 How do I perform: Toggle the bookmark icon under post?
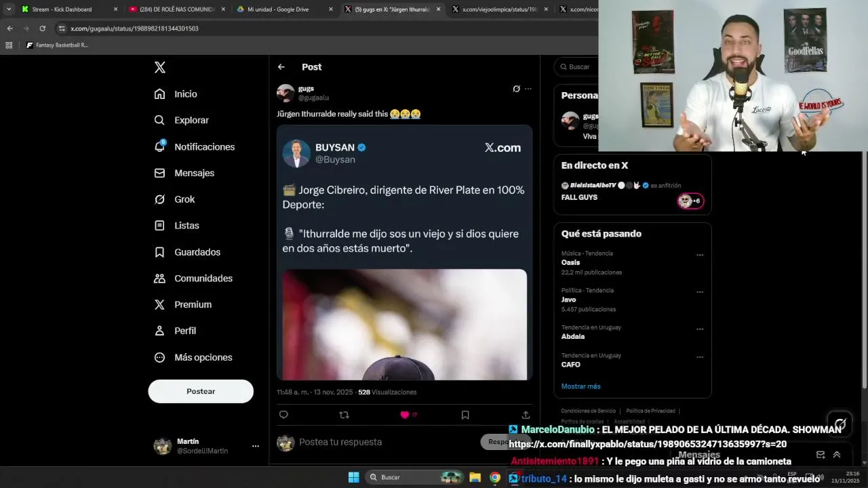pos(465,415)
